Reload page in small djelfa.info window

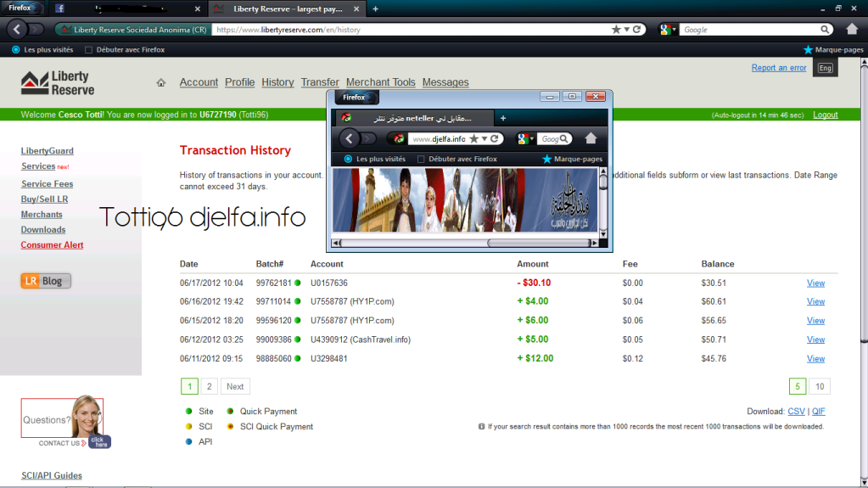[x=495, y=138]
